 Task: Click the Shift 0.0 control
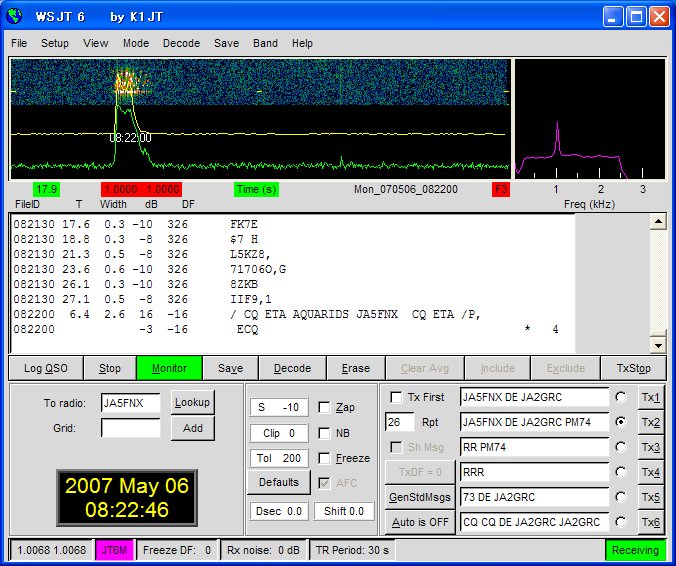point(344,511)
